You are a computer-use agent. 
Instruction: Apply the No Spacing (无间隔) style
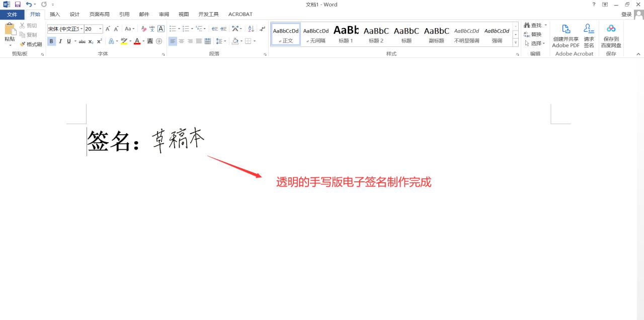pyautogui.click(x=316, y=35)
